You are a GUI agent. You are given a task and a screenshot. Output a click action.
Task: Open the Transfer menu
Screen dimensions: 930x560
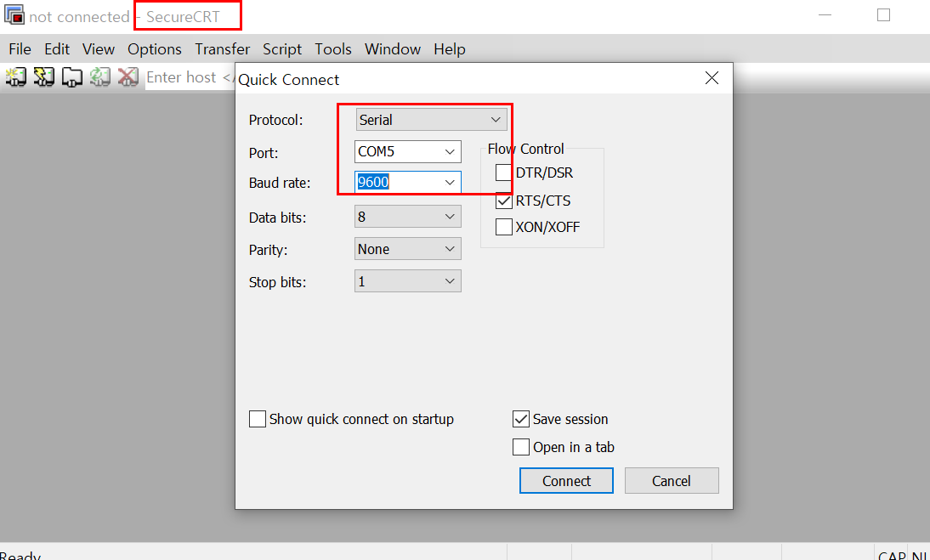tap(223, 49)
